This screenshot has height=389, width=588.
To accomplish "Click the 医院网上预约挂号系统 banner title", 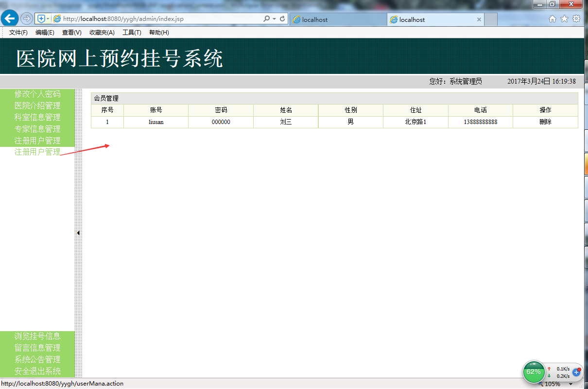I will (x=120, y=58).
